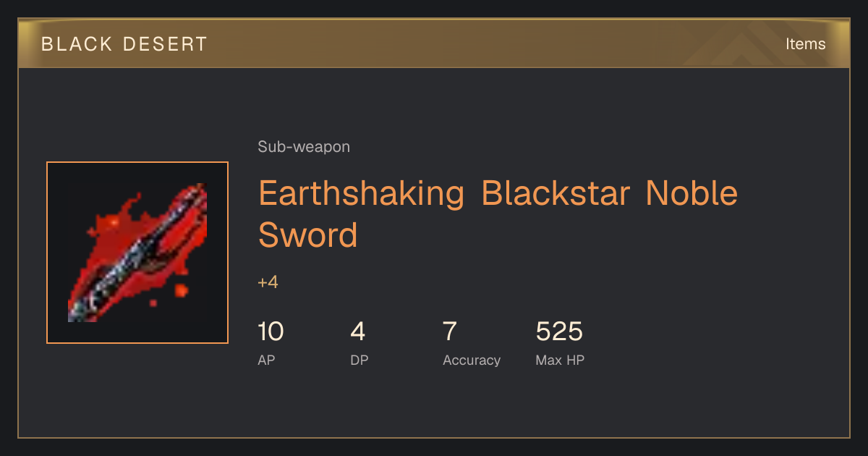This screenshot has width=868, height=456.
Task: Click the gold header banner bar
Action: click(434, 43)
